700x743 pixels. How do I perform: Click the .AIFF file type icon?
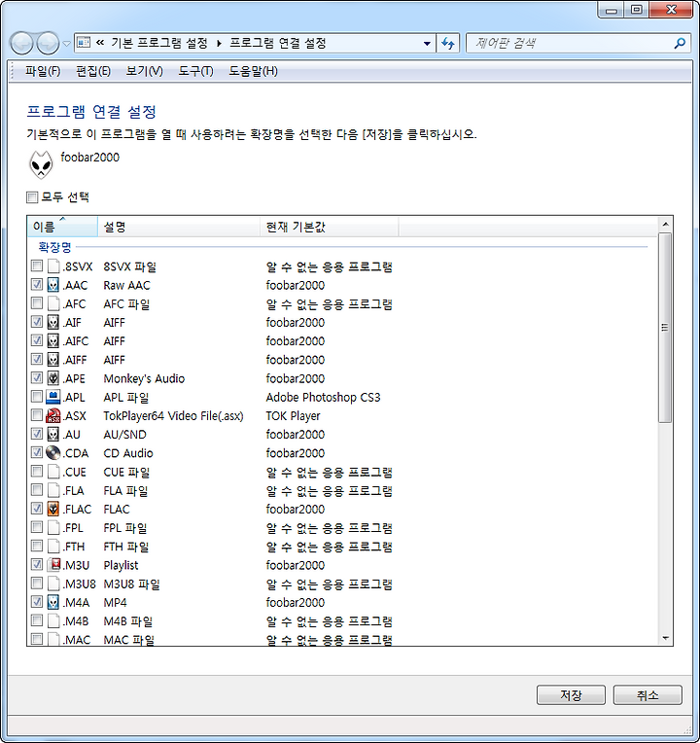tap(53, 360)
